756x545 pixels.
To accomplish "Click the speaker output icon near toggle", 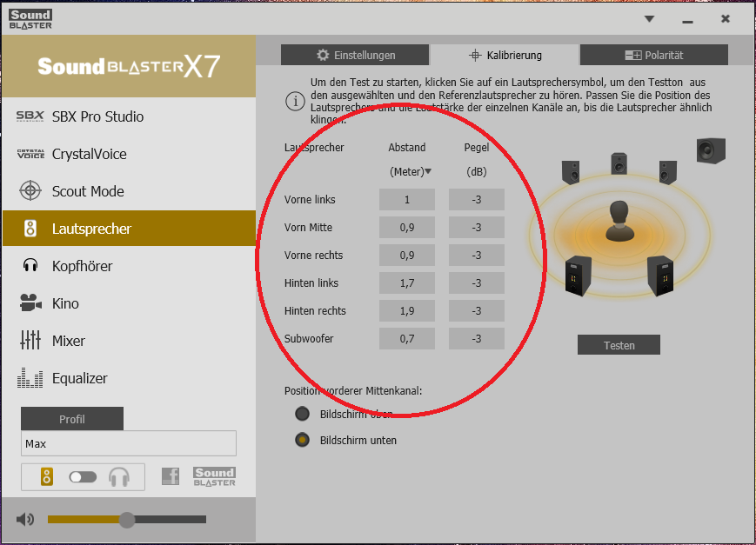I will coord(47,477).
